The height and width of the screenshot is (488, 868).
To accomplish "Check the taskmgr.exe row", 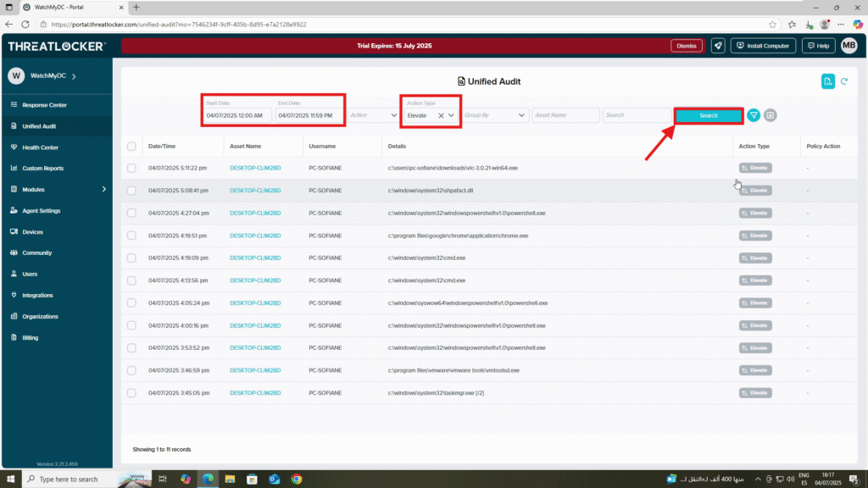I will tap(131, 393).
